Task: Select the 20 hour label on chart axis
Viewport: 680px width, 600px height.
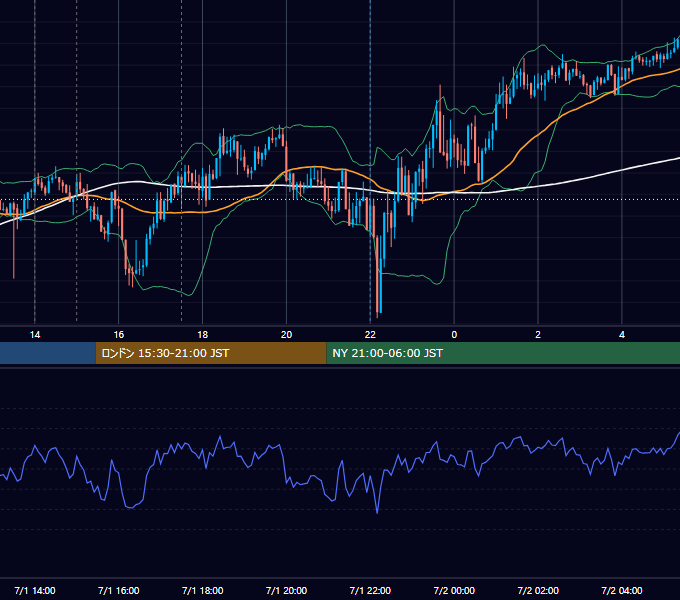Action: tap(286, 335)
